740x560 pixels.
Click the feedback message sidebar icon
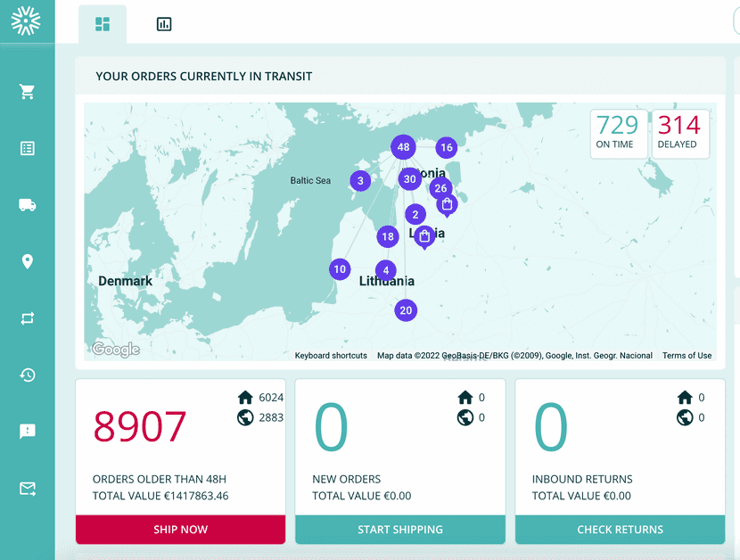[28, 432]
